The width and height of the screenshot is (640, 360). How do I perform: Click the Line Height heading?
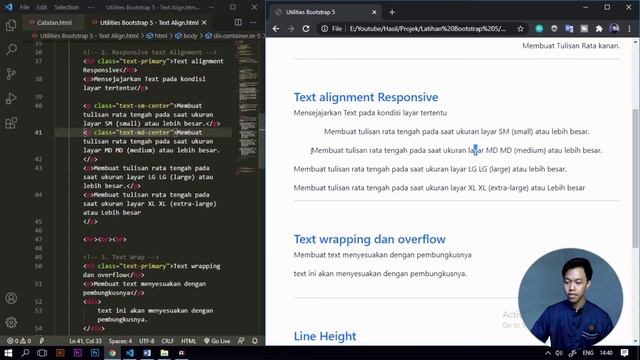pyautogui.click(x=325, y=336)
